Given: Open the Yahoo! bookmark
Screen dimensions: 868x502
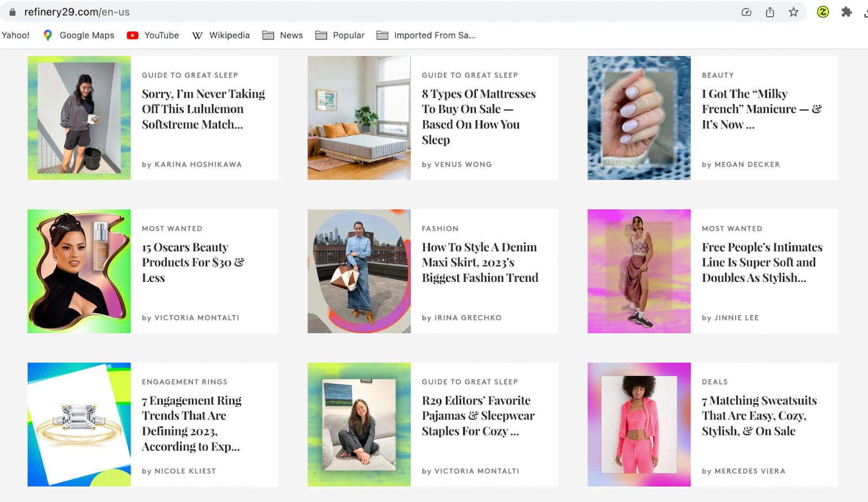Looking at the screenshot, I should point(16,35).
